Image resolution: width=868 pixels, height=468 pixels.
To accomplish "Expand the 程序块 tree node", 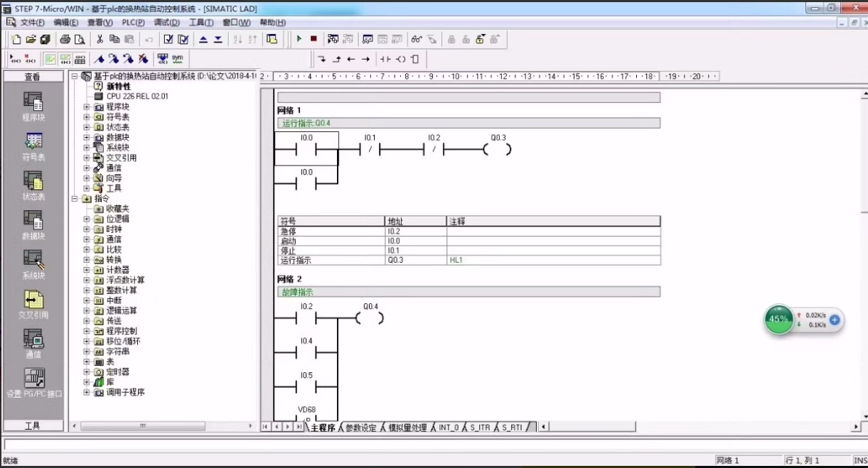I will click(x=87, y=107).
